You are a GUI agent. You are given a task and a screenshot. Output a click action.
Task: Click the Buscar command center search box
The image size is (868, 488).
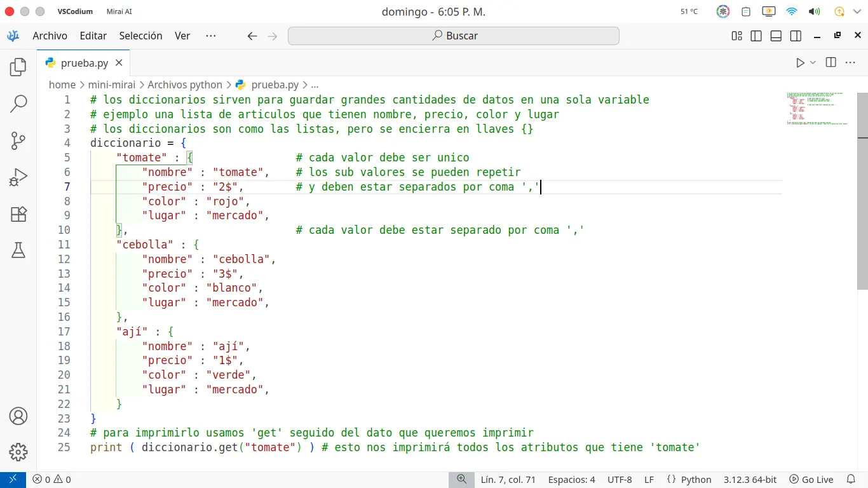click(x=453, y=36)
